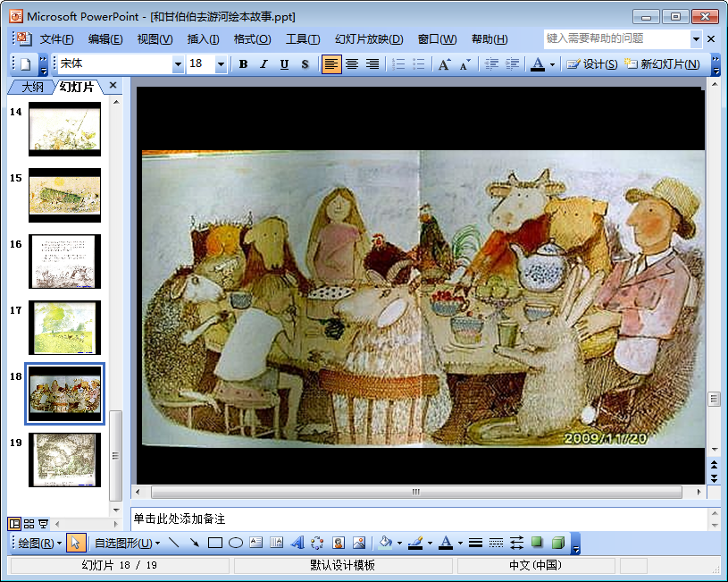Viewport: 728px width, 582px height.
Task: Click Increase Indent icon
Action: point(512,64)
